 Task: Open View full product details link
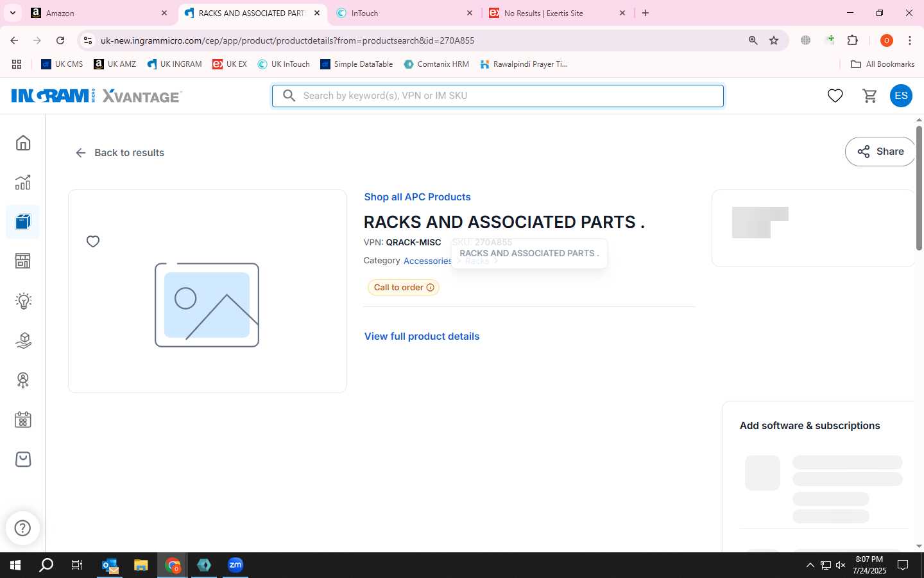(x=422, y=337)
